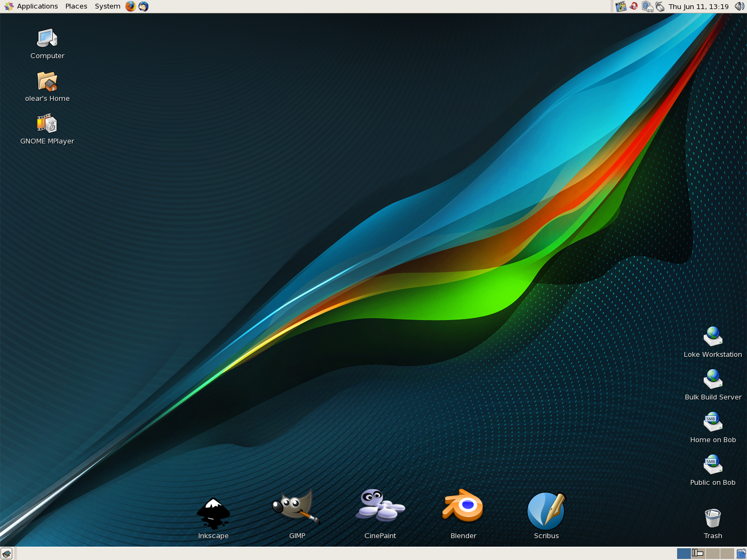Click the Show Desktop button in bottom panel

coord(6,554)
